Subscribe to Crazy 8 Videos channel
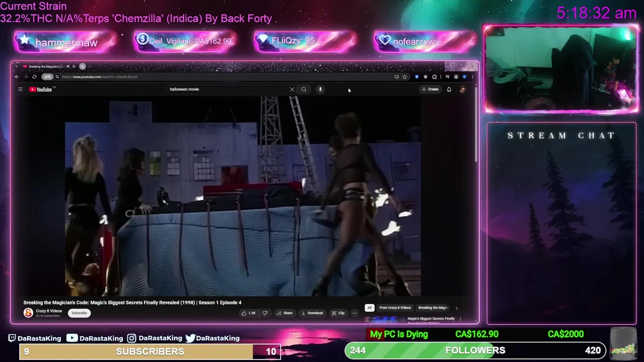The height and width of the screenshot is (362, 644). coord(79,313)
